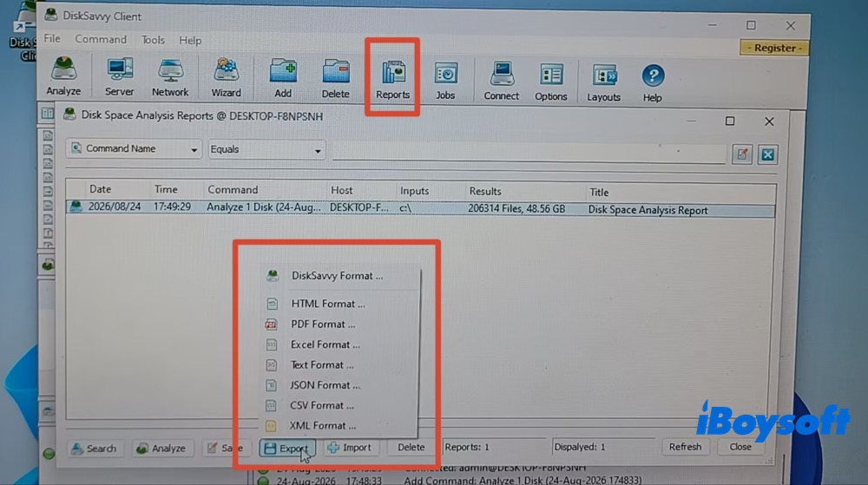
Task: Click the Help toolbar icon
Action: (x=652, y=82)
